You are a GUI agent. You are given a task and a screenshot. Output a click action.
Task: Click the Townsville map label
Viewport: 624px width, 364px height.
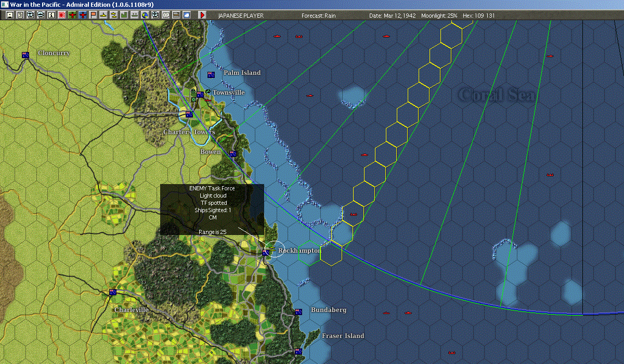coord(229,93)
